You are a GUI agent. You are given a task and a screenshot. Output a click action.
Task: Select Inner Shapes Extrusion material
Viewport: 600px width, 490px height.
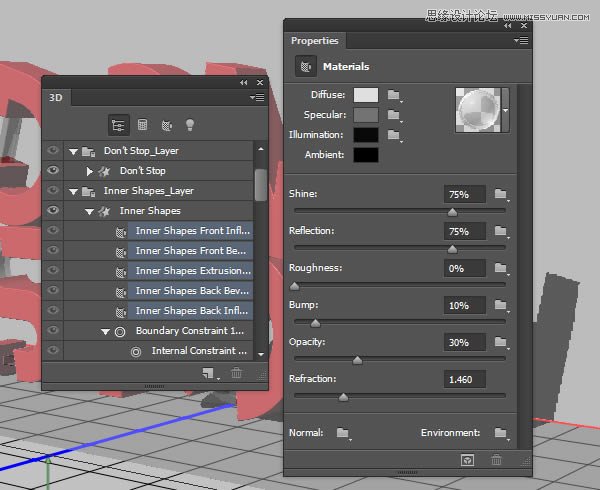(x=190, y=270)
